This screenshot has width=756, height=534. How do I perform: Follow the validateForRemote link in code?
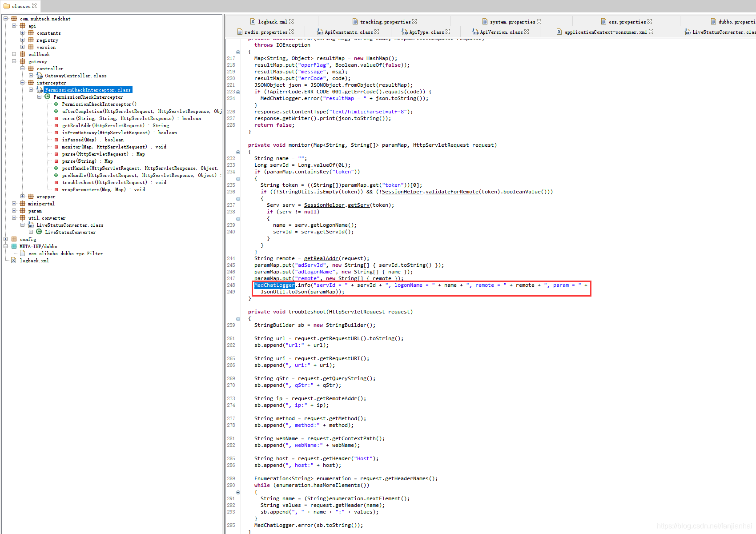tap(452, 192)
